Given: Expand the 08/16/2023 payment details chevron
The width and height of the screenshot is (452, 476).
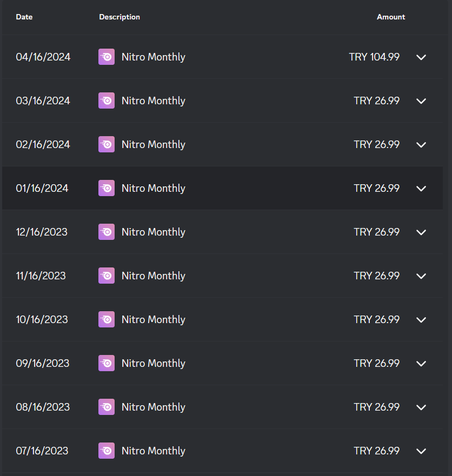Looking at the screenshot, I should point(421,407).
